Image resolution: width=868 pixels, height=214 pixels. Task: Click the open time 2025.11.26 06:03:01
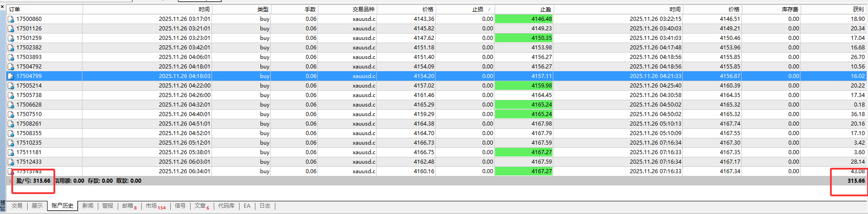tap(185, 162)
